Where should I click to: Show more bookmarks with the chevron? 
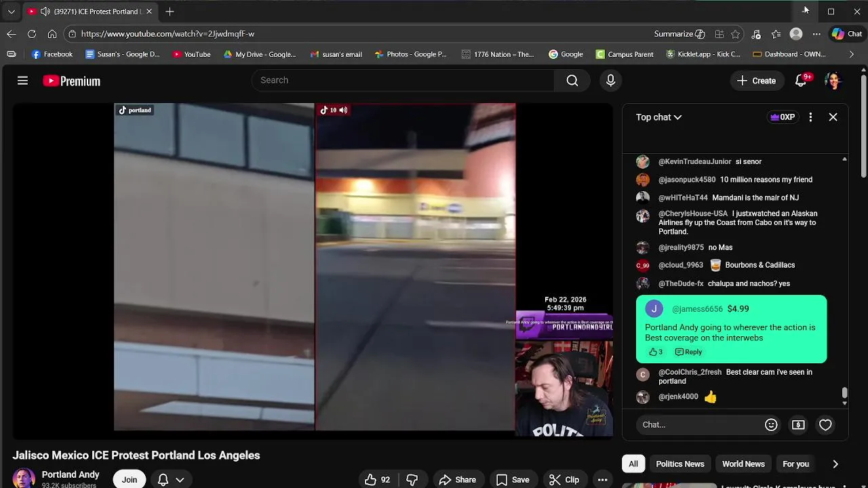852,54
